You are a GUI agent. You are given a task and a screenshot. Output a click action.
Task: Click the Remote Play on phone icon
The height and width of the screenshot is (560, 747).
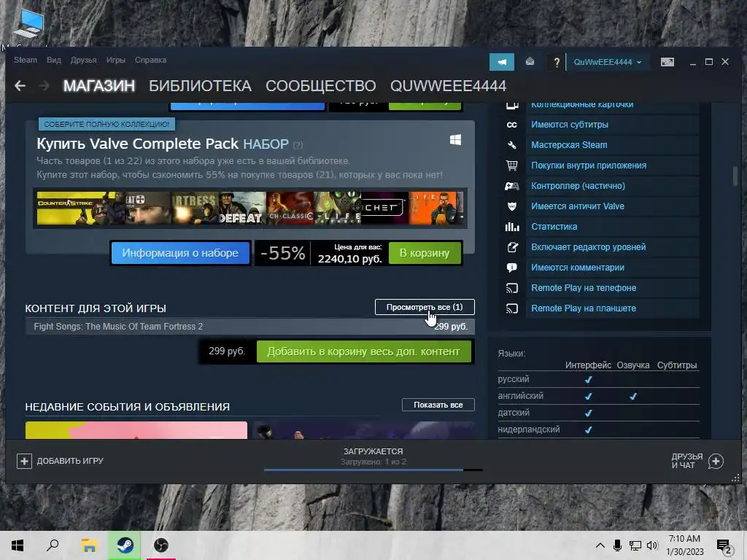(x=511, y=288)
